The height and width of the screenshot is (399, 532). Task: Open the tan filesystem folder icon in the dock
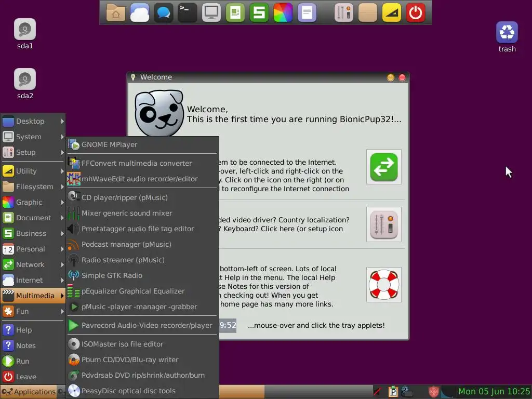pyautogui.click(x=368, y=12)
